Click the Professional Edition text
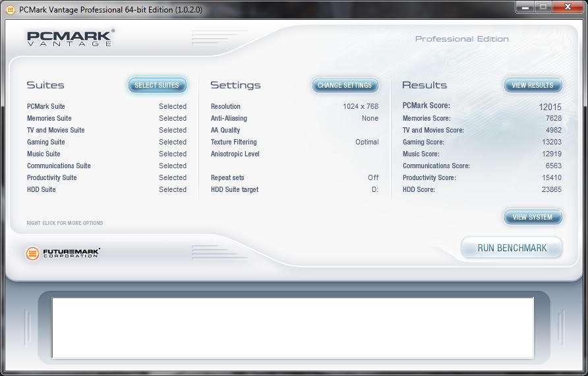This screenshot has width=588, height=376. (462, 39)
